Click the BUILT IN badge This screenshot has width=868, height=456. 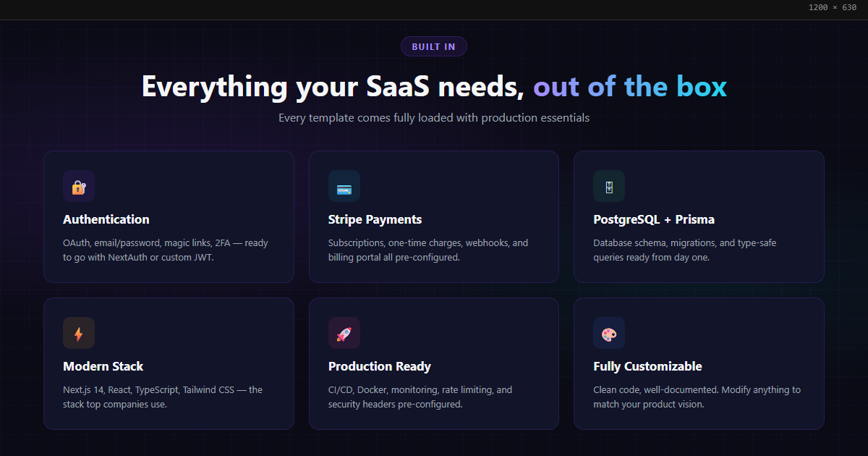pyautogui.click(x=434, y=46)
